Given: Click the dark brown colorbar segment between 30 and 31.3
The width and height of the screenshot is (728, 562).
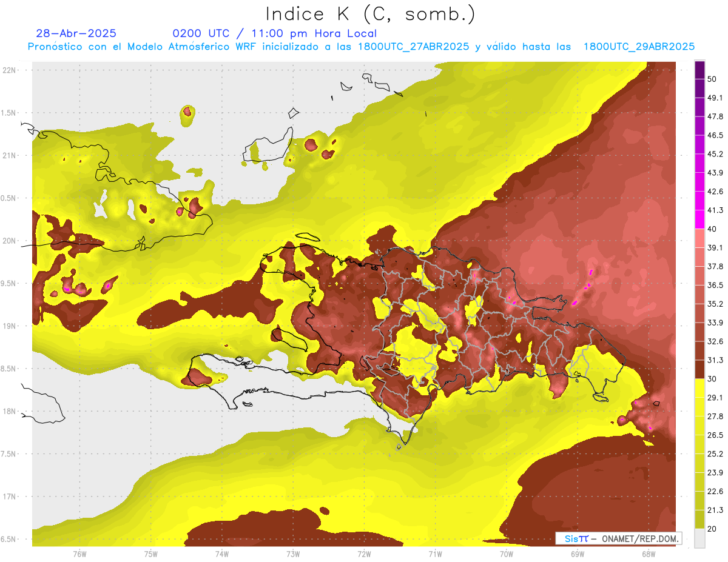Looking at the screenshot, I should point(699,370).
